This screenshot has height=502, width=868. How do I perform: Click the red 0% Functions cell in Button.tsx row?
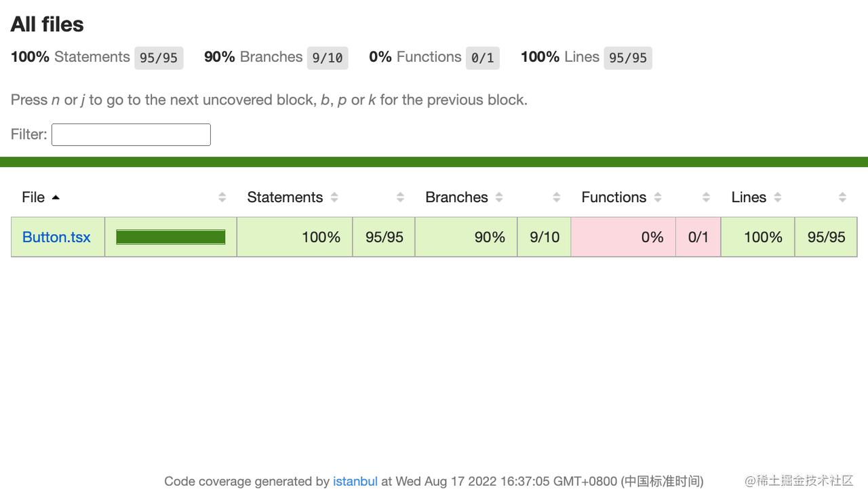pyautogui.click(x=623, y=237)
